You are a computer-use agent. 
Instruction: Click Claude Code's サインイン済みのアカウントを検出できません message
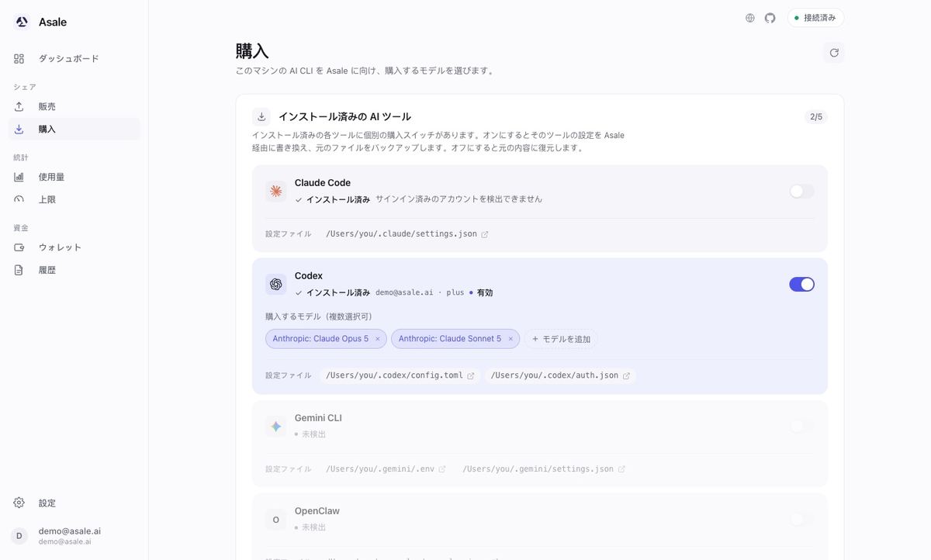459,199
